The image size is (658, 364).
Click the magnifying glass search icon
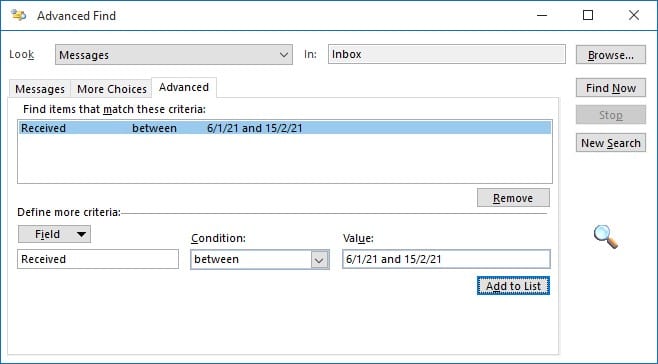coord(606,237)
